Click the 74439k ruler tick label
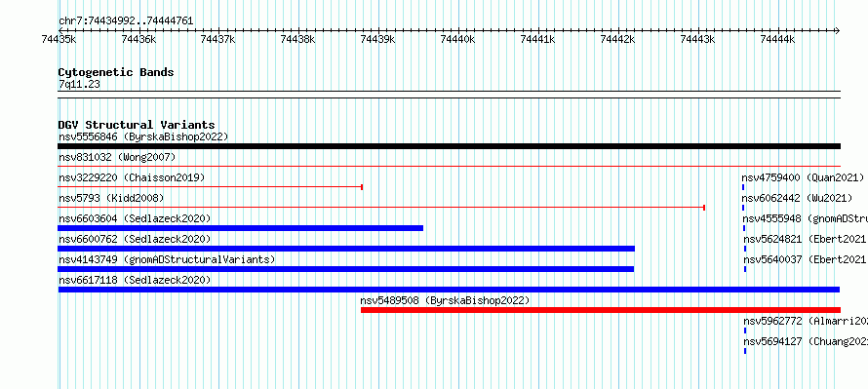Screen dimensions: 868x389 (378, 39)
